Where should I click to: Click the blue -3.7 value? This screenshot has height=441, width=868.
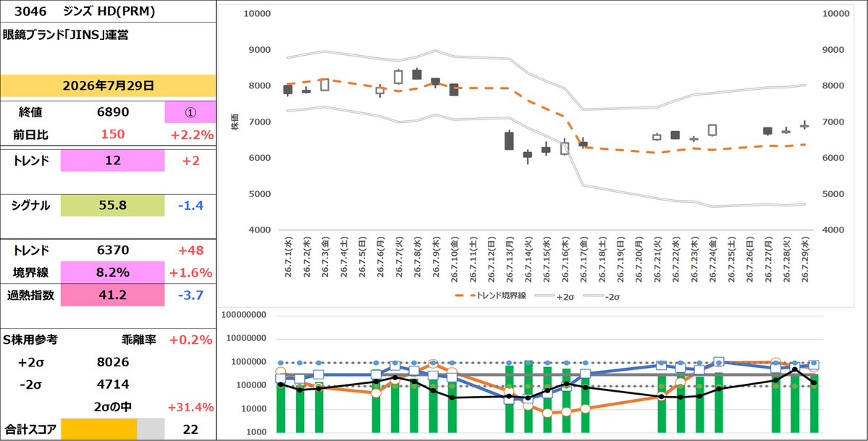coord(192,295)
